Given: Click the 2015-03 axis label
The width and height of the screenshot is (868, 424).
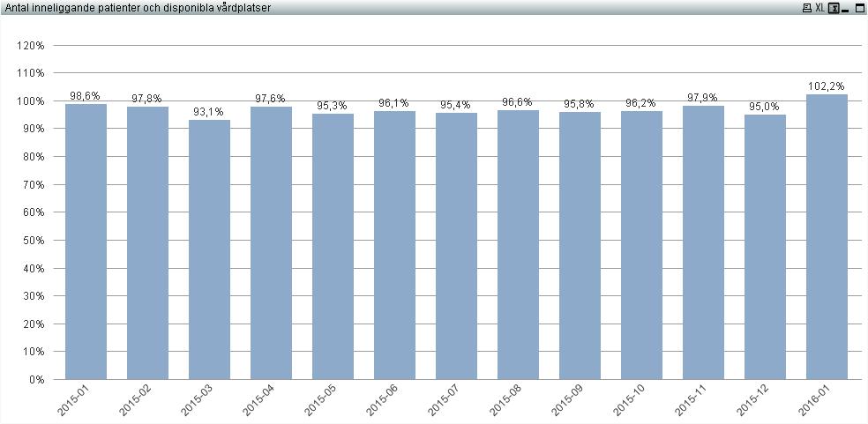Looking at the screenshot, I should coord(196,401).
